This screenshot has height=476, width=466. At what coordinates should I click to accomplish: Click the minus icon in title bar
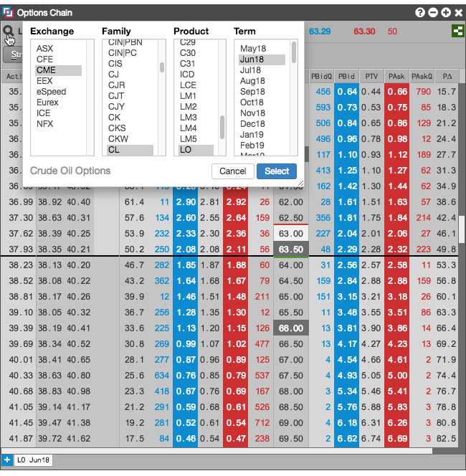click(x=433, y=12)
